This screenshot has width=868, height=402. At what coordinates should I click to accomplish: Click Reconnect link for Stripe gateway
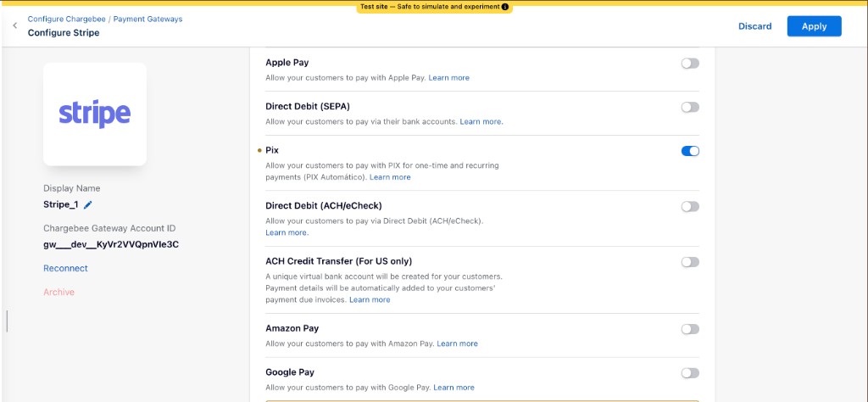[x=65, y=268]
